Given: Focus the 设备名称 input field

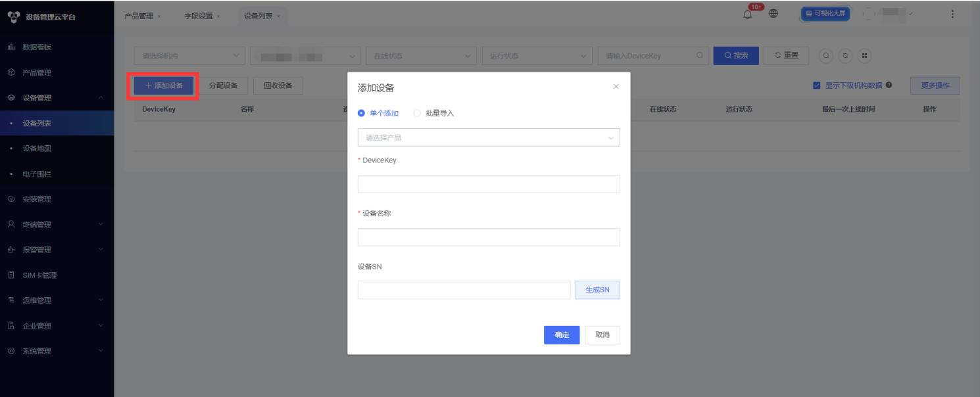Looking at the screenshot, I should (489, 237).
